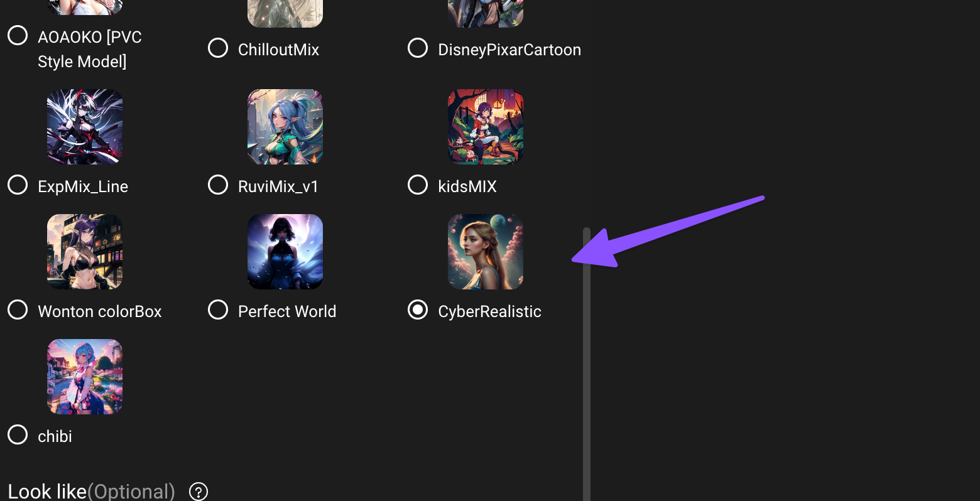Click the ExpMix_Line preview thumbnail
980x501 pixels.
pyautogui.click(x=85, y=127)
